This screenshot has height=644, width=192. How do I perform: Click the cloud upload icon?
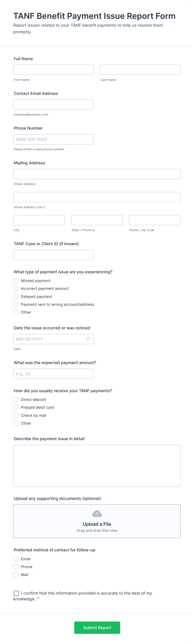coord(97,514)
